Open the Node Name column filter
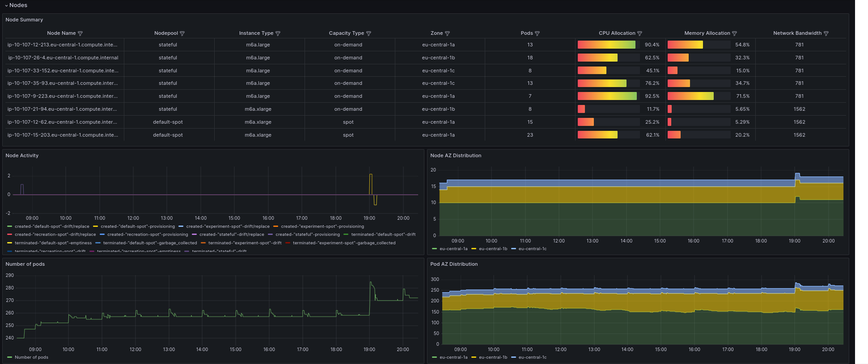Viewport: 868px width, 364px height. [80, 33]
